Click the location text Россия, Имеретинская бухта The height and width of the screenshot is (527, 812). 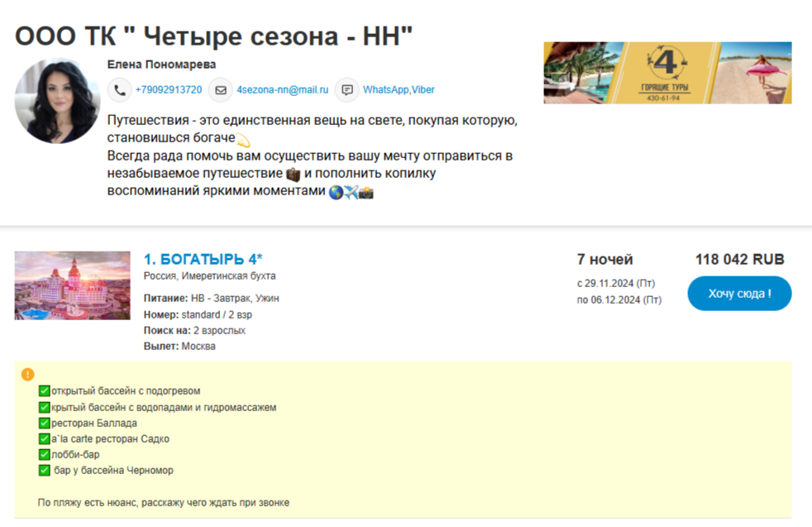tap(210, 275)
